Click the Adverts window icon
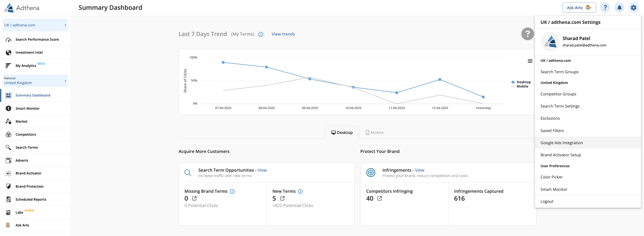 (9, 160)
